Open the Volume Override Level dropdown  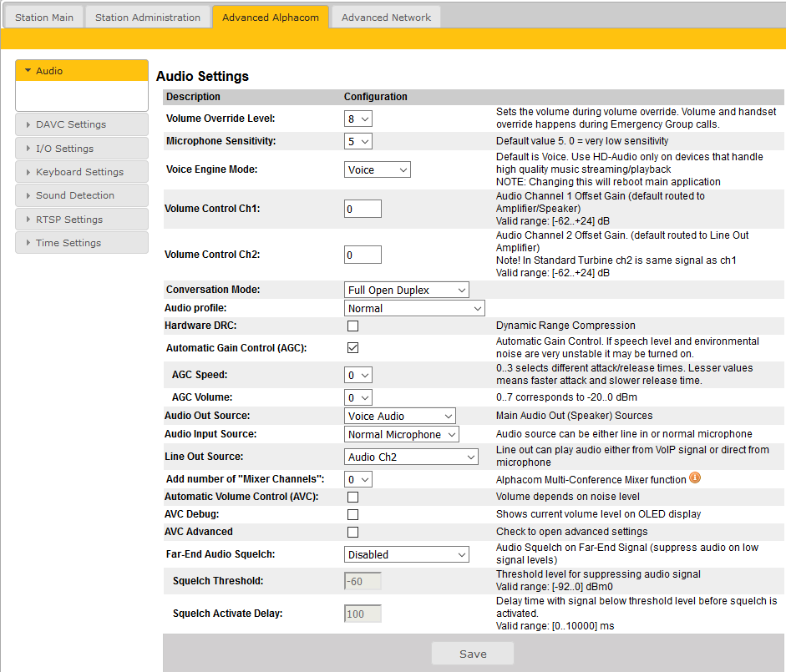click(x=358, y=119)
